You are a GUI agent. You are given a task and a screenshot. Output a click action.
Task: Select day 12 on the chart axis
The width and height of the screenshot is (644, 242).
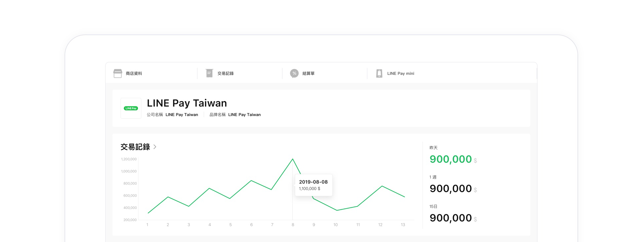tap(380, 225)
